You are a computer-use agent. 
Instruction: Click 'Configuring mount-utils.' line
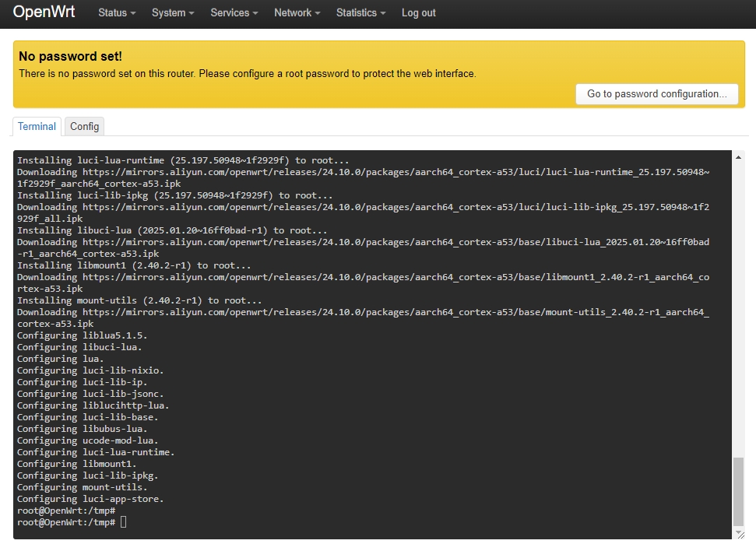point(83,487)
